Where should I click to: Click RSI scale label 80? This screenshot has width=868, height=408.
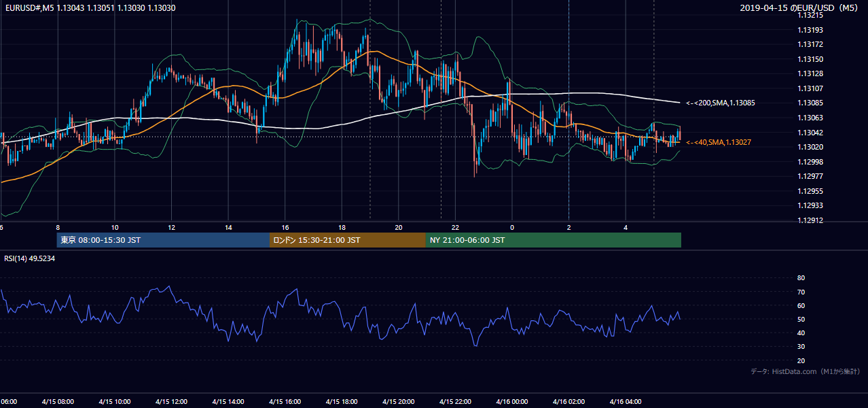coord(801,278)
